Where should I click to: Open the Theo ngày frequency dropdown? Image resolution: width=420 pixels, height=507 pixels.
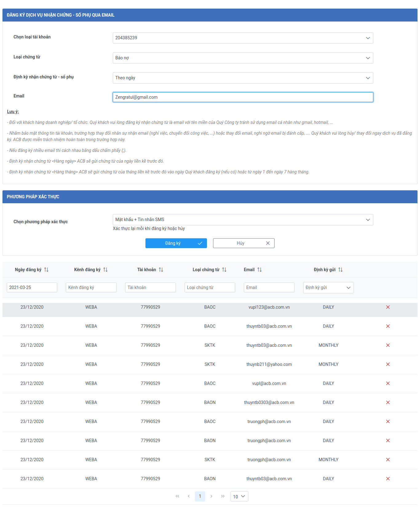pyautogui.click(x=243, y=78)
